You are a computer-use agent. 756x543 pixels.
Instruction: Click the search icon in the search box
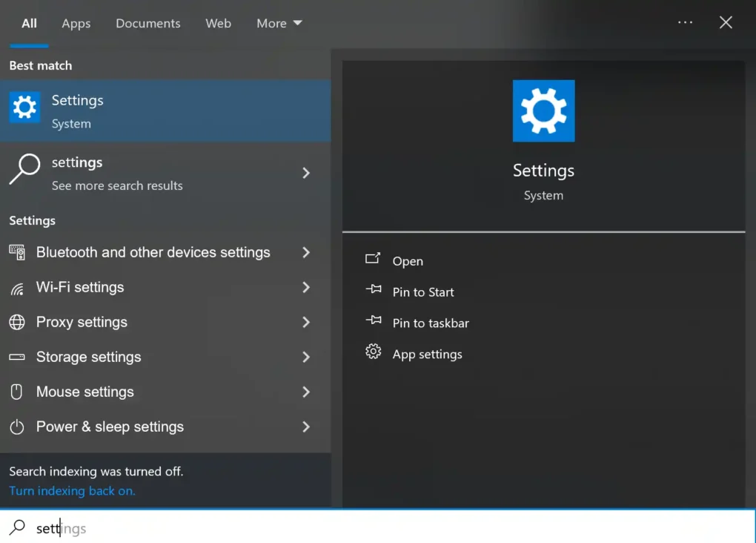pos(17,527)
